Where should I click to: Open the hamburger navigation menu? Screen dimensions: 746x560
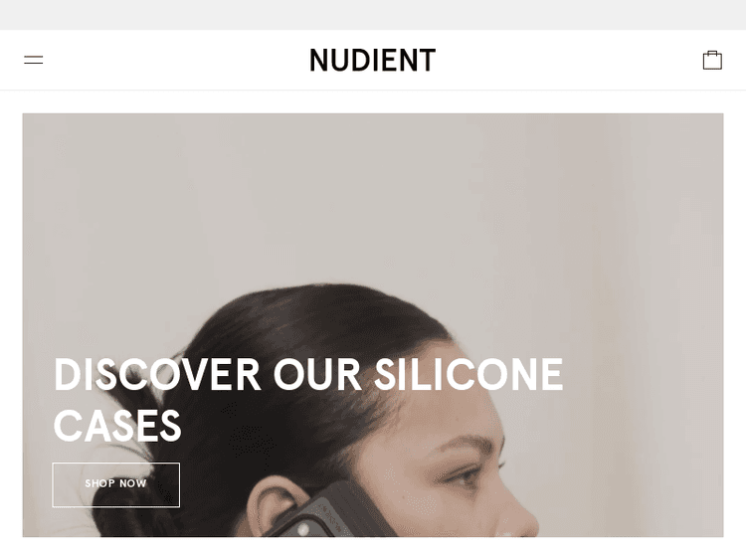click(x=33, y=60)
